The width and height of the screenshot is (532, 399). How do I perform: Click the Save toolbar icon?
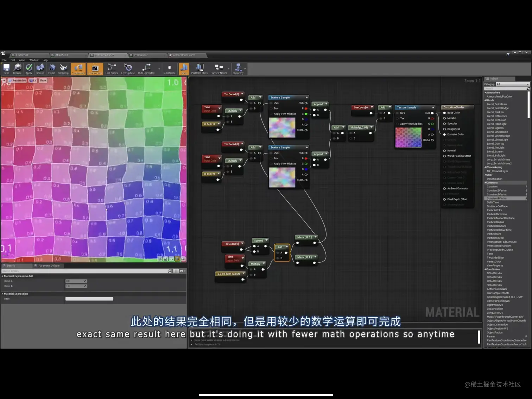[6, 69]
